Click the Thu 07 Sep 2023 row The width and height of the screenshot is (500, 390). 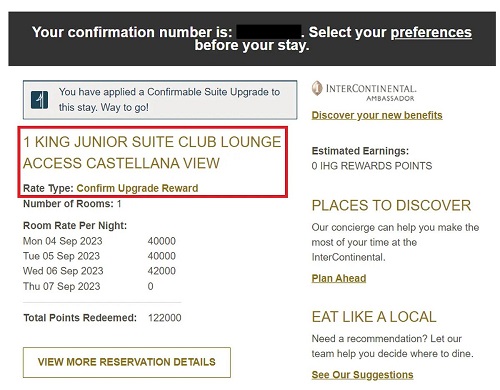[x=88, y=286]
